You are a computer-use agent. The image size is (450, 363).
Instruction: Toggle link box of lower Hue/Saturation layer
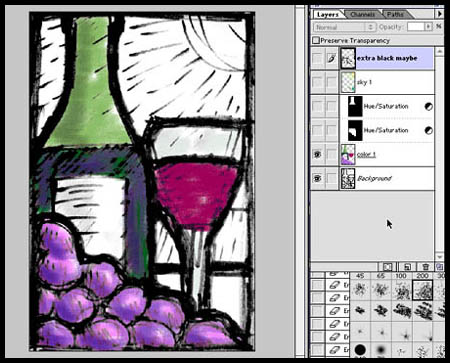(332, 130)
